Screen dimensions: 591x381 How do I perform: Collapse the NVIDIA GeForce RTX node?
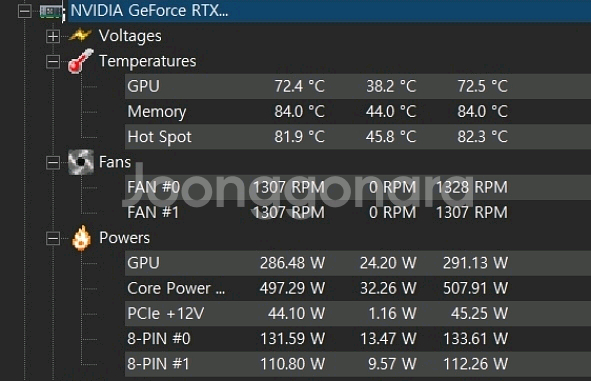point(24,11)
